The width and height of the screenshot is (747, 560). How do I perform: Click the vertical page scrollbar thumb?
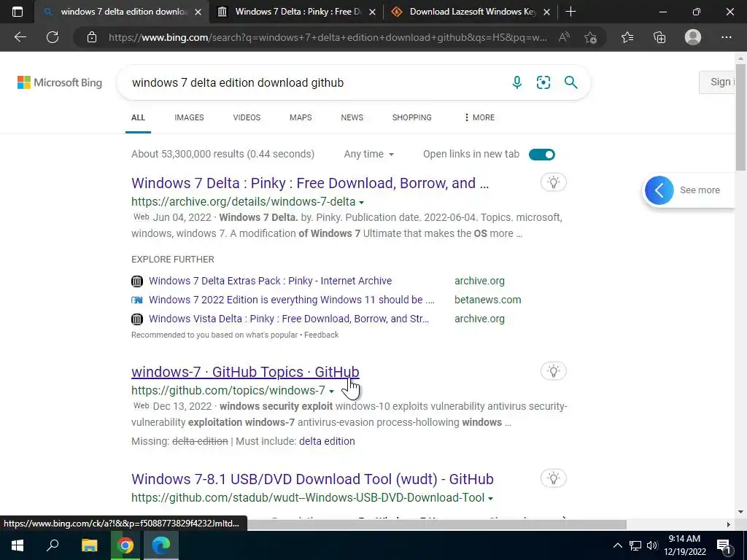tap(740, 117)
